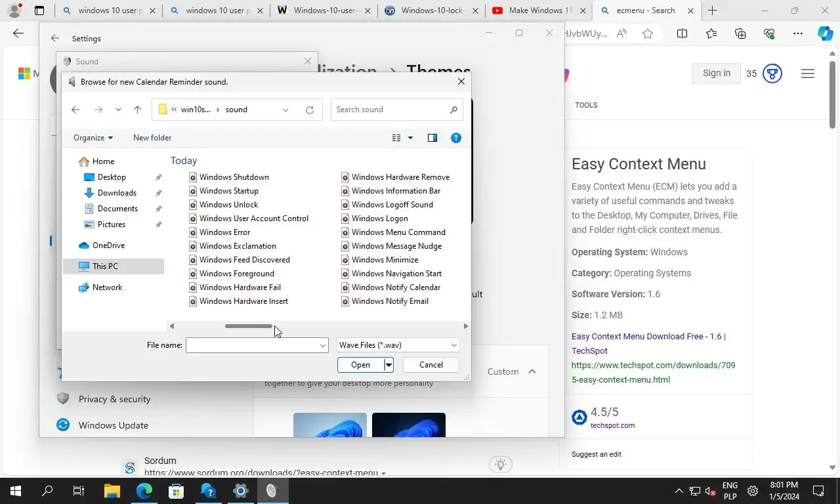The height and width of the screenshot is (504, 840).
Task: Go back in the Settings window
Action: click(55, 39)
